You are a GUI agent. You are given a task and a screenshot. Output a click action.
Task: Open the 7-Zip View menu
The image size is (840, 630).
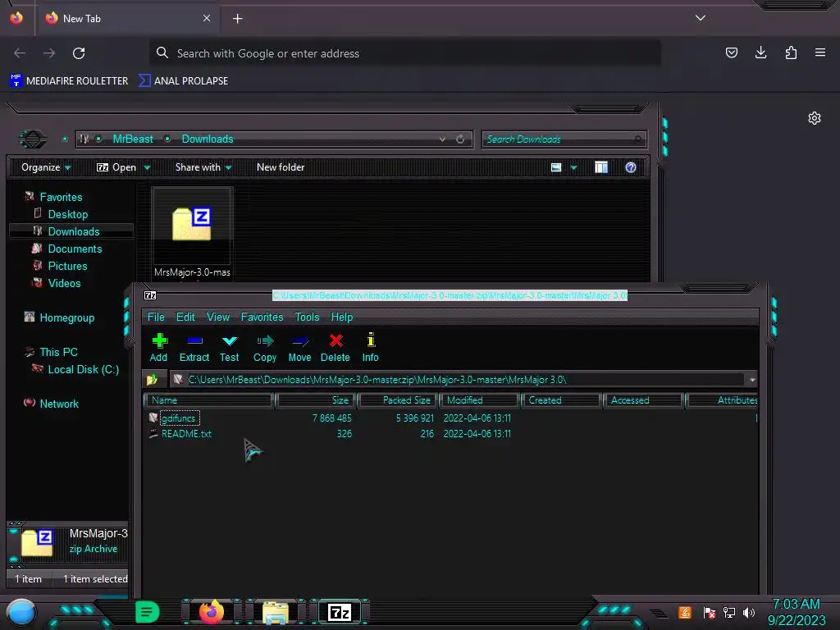218,317
